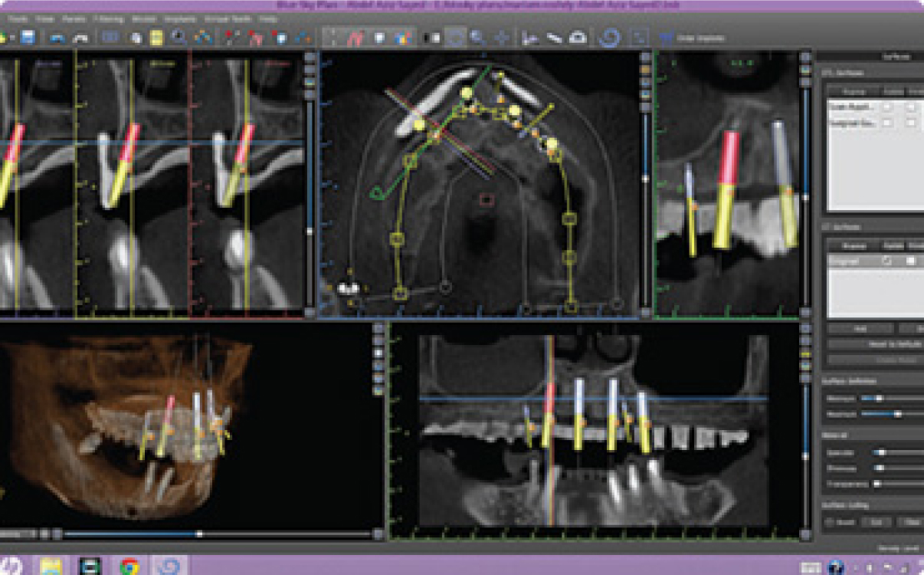Open the dropdown arrow beside first toolbar icon
Viewport: 924px width, 575px height.
point(11,37)
